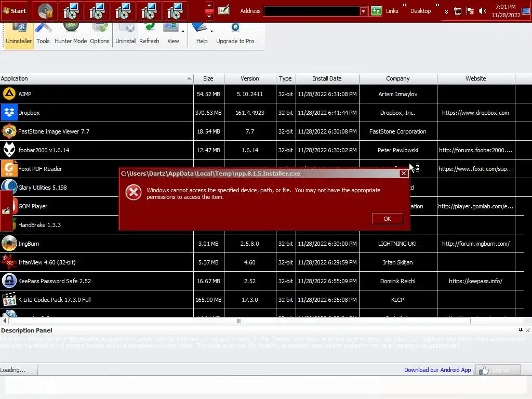This screenshot has width=532, height=399.
Task: Click AIMP version 5.10.2411 cell
Action: (x=250, y=94)
